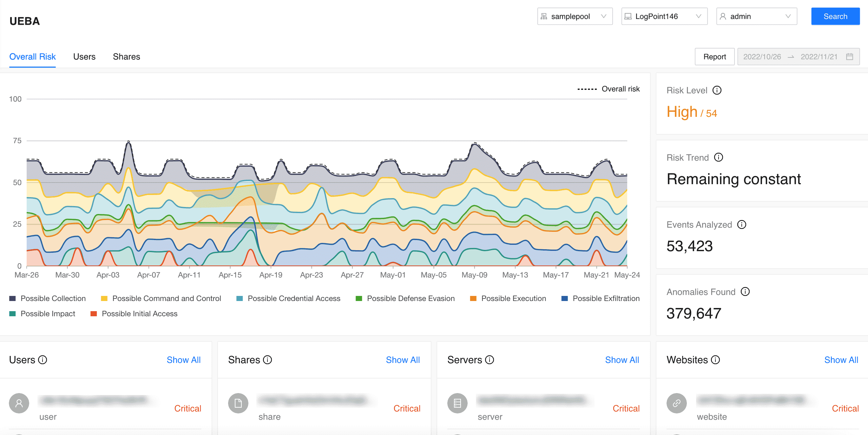Click the blue Search button
The image size is (868, 435).
pyautogui.click(x=835, y=16)
